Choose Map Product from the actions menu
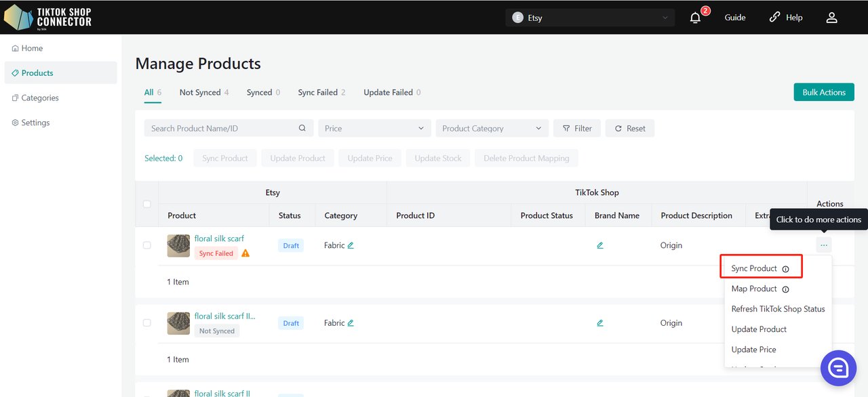Screen dimensions: 868x397 778,289
